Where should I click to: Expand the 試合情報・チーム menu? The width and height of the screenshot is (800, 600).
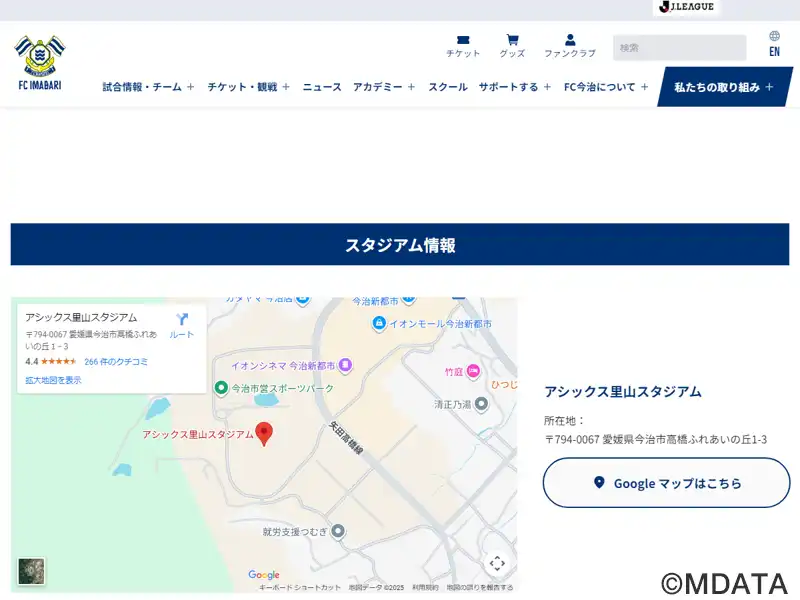click(x=148, y=87)
